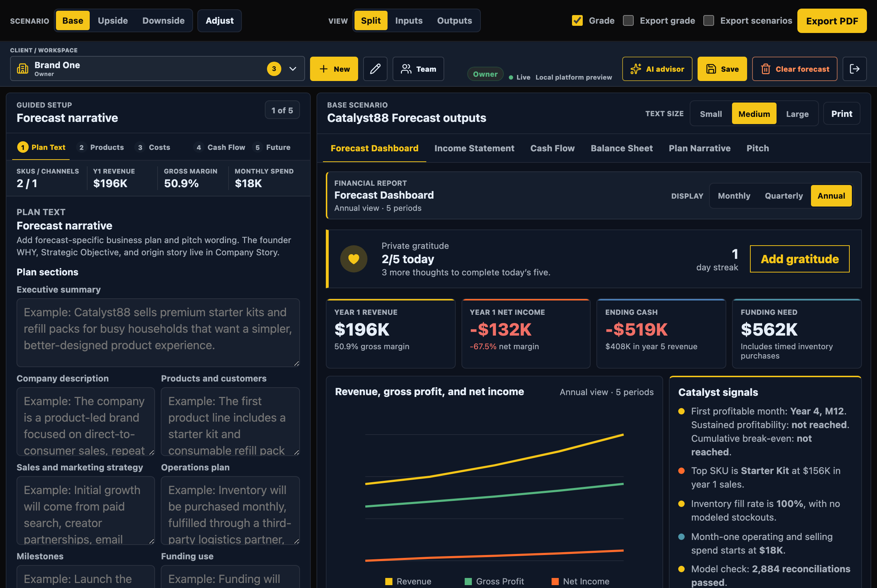Click the Net Income legend swatch
Image resolution: width=877 pixels, height=588 pixels.
(x=555, y=581)
